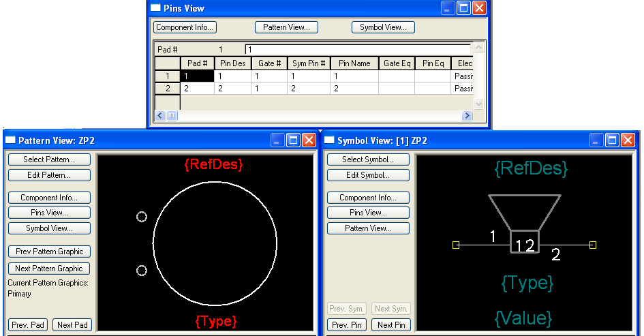Select Gate Eq cell in row 1

point(397,76)
